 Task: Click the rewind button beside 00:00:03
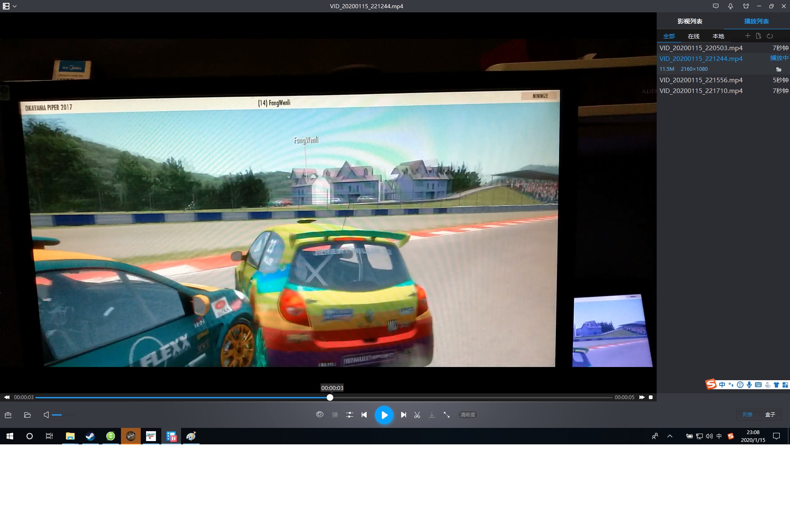click(x=7, y=397)
